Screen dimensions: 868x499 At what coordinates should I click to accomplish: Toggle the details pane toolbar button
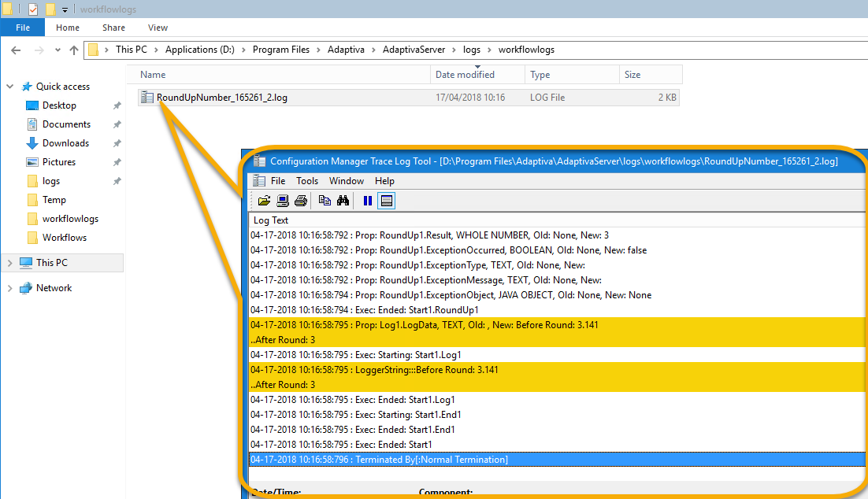click(x=387, y=201)
